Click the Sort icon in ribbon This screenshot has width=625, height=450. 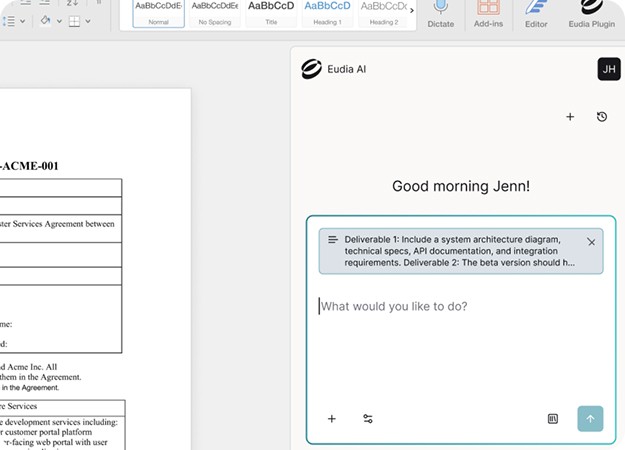point(72,3)
